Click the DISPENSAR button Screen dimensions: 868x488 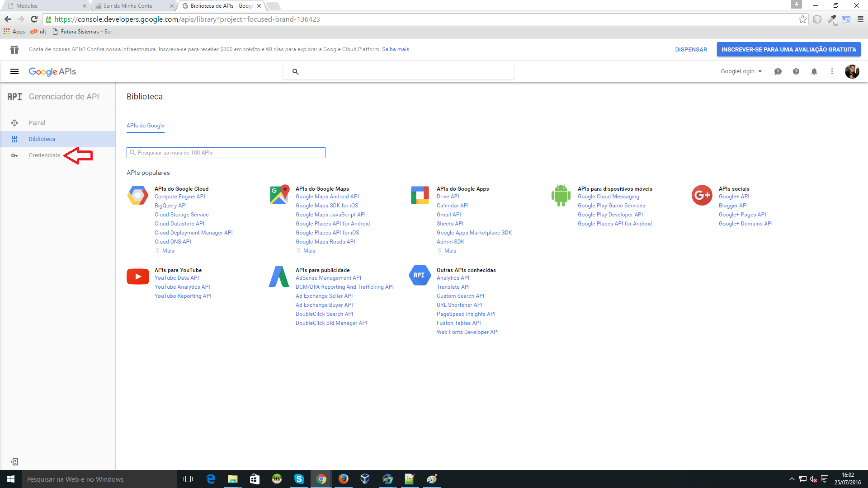(x=691, y=50)
